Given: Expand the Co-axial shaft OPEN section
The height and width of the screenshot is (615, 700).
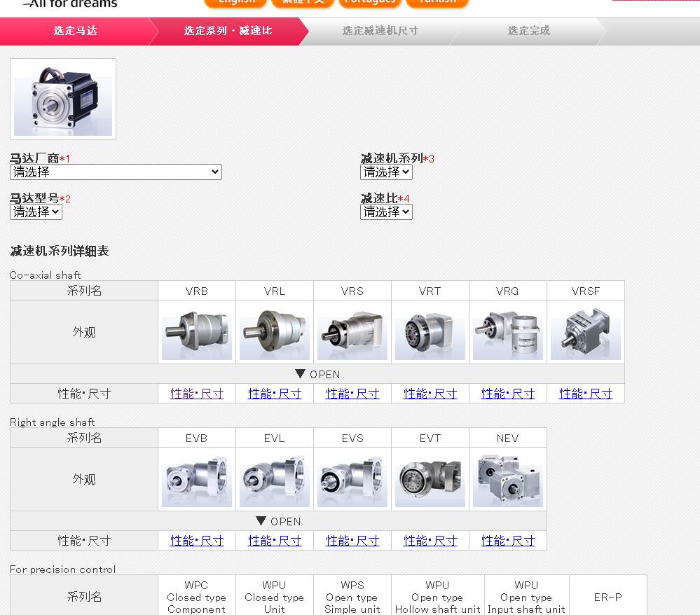Looking at the screenshot, I should (x=315, y=374).
